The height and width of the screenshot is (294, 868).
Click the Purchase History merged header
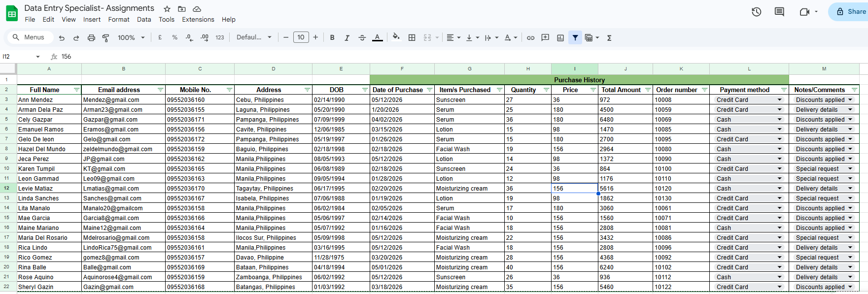point(579,80)
